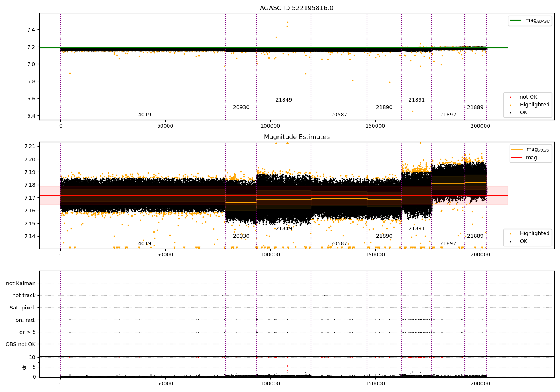The width and height of the screenshot is (560, 392).
Task: Click label 21889 in the Magnitude Estimates plot
Action: click(475, 236)
